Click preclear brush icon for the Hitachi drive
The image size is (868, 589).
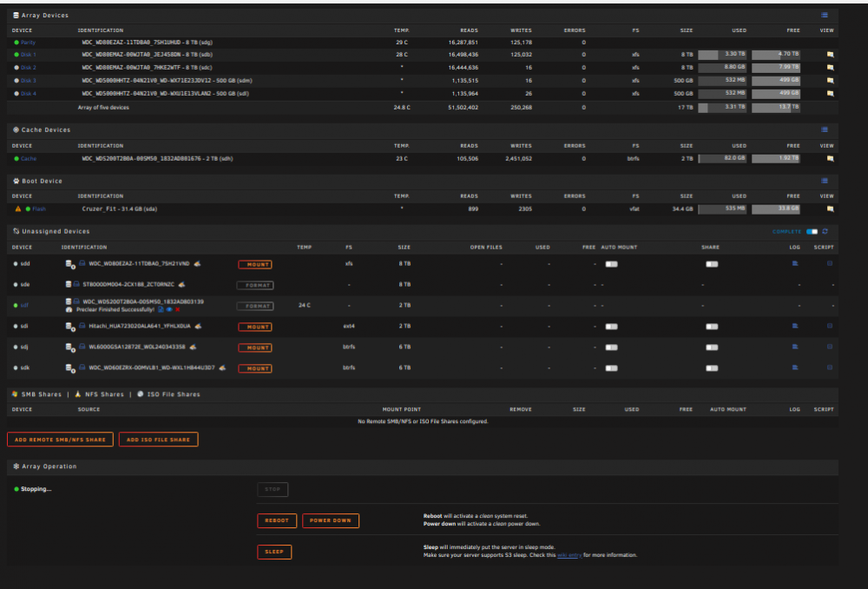click(198, 327)
